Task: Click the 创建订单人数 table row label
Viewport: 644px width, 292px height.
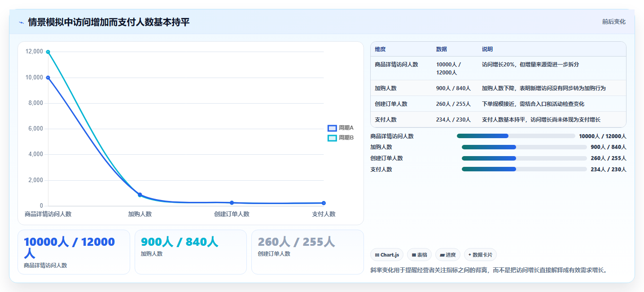Action: coord(391,104)
